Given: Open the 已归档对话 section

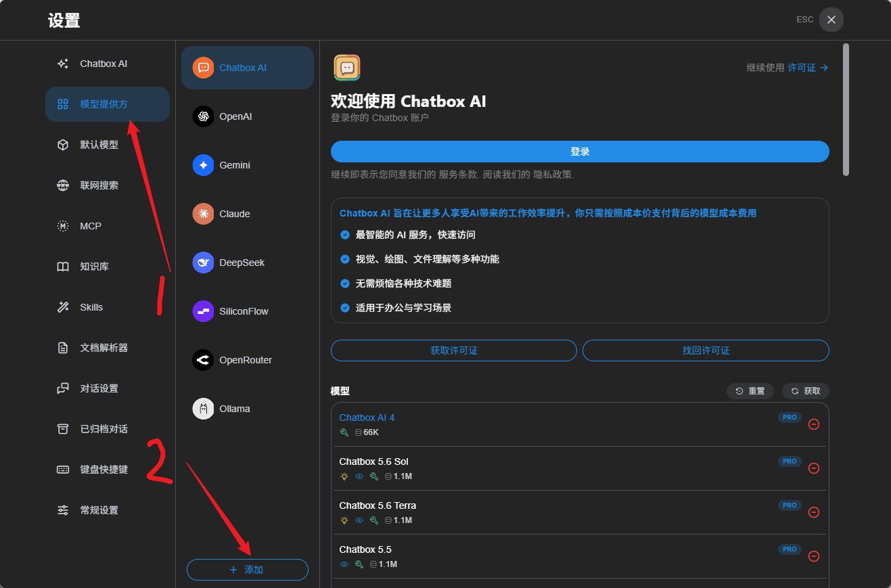Looking at the screenshot, I should click(108, 429).
